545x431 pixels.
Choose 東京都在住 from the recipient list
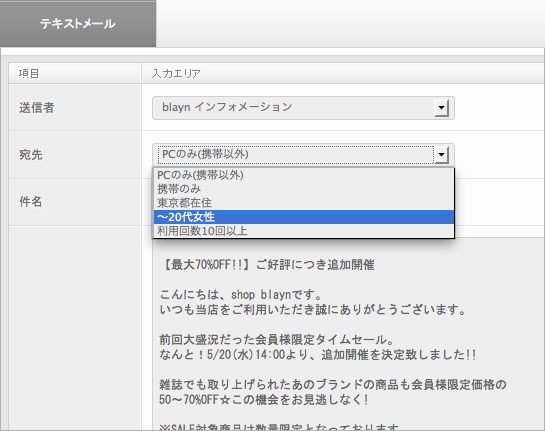coord(304,203)
